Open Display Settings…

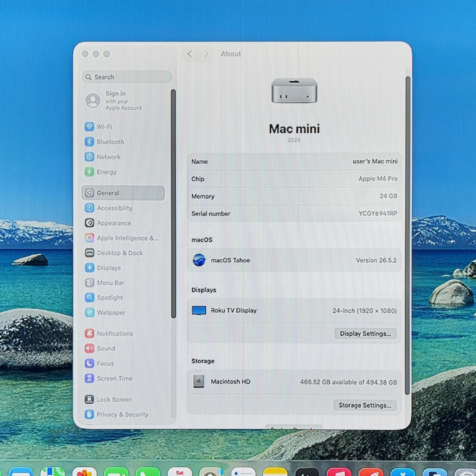tap(365, 334)
